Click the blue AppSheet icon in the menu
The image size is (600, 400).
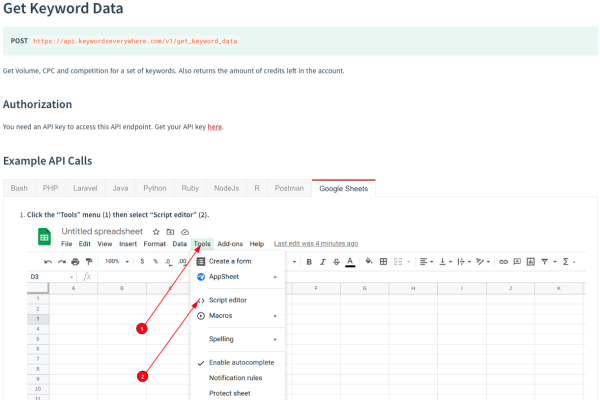pyautogui.click(x=201, y=277)
